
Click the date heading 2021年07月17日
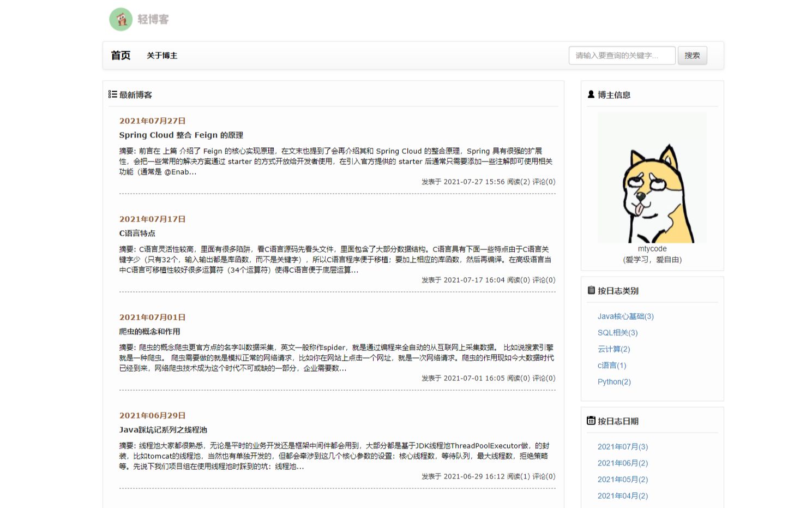(153, 219)
